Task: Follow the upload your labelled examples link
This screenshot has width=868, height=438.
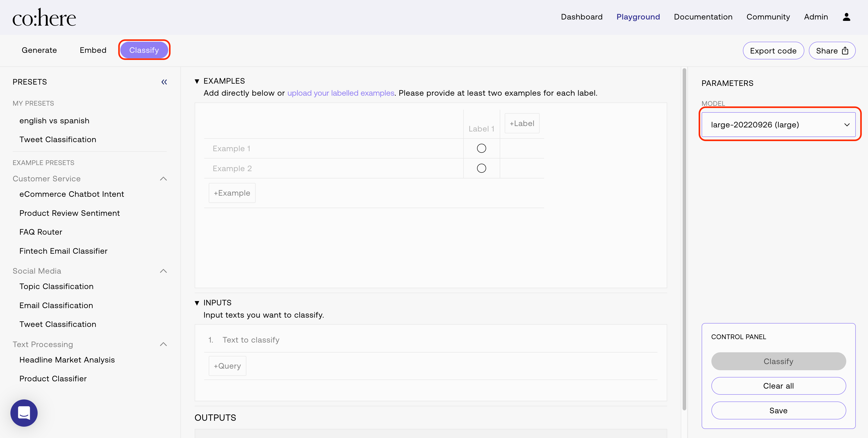Action: click(x=341, y=93)
